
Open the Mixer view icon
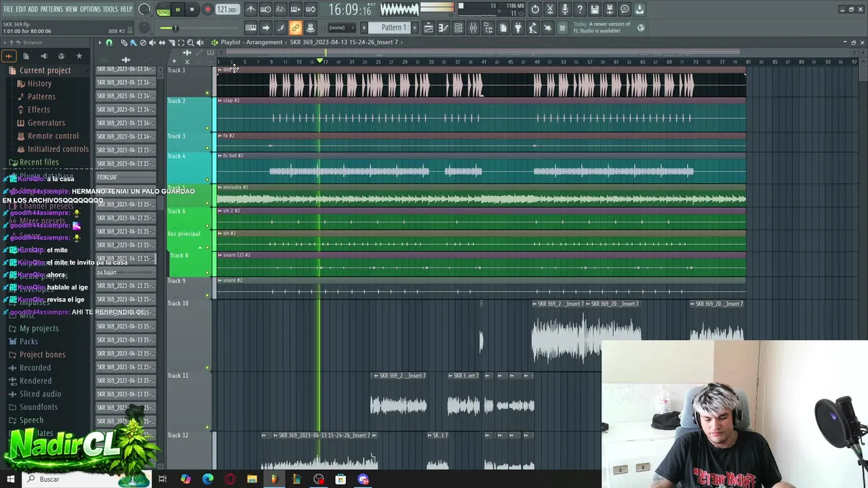pos(473,28)
